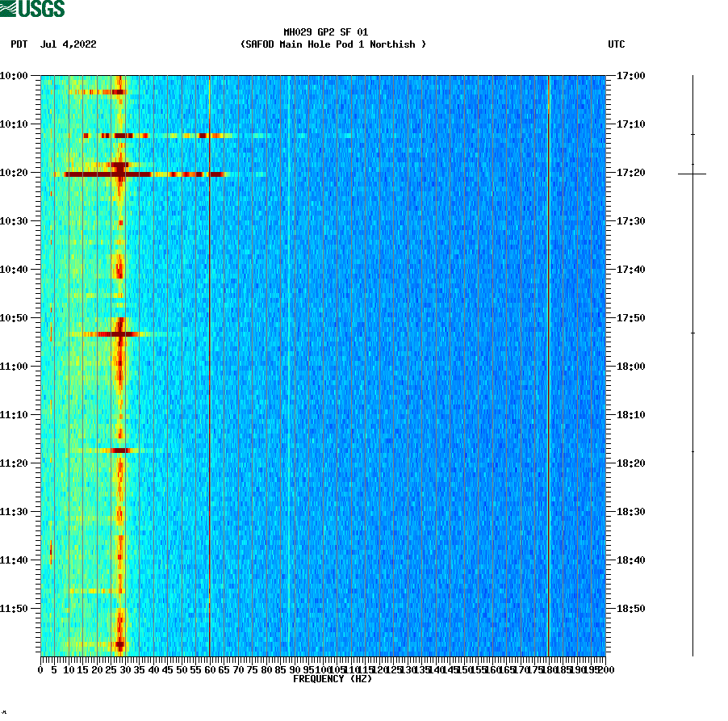Select the hotspot near 11:58
Viewport: 728px width, 721px height.
click(x=119, y=644)
